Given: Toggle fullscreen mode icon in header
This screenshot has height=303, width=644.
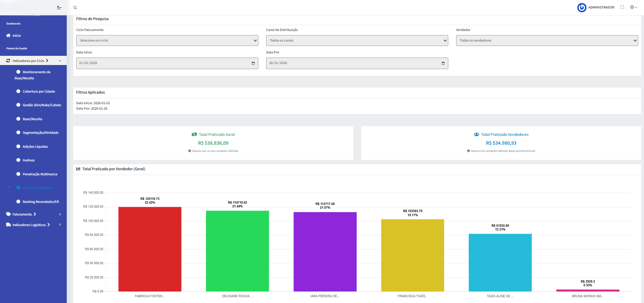Looking at the screenshot, I should 622,7.
